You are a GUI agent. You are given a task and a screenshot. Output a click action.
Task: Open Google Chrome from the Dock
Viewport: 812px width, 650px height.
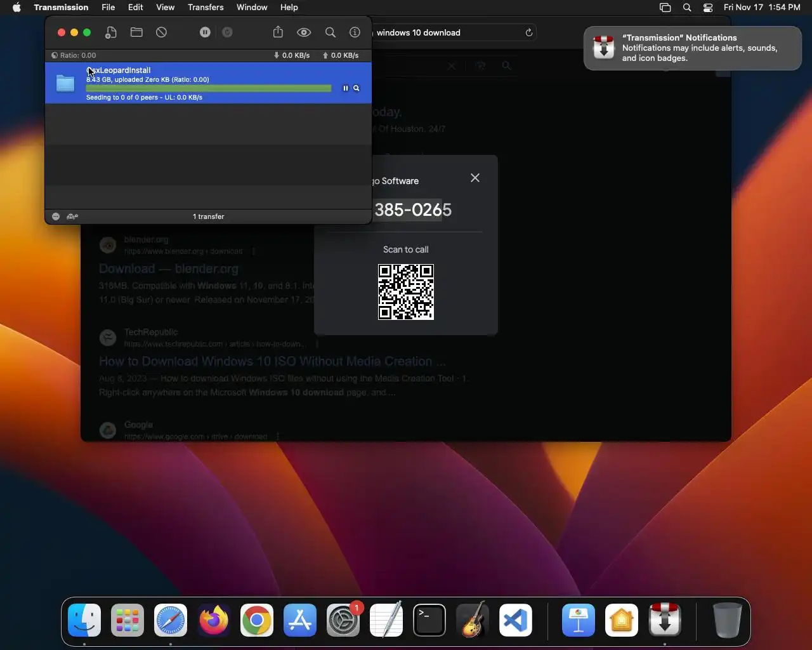257,620
